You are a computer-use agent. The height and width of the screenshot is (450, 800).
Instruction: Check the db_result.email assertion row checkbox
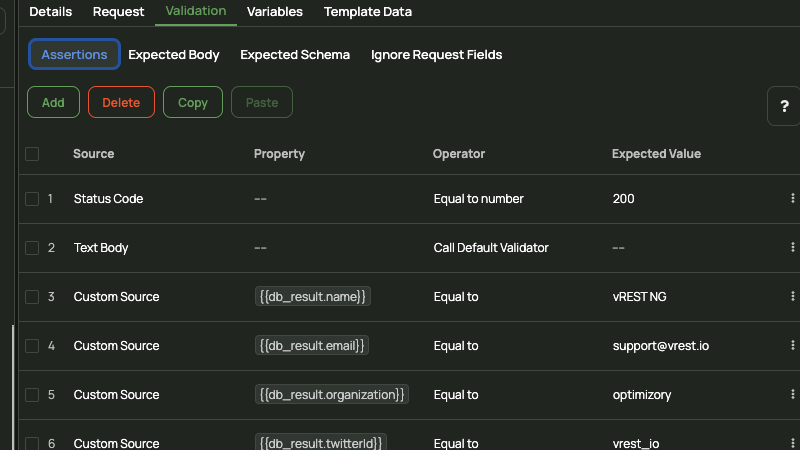[x=32, y=345]
